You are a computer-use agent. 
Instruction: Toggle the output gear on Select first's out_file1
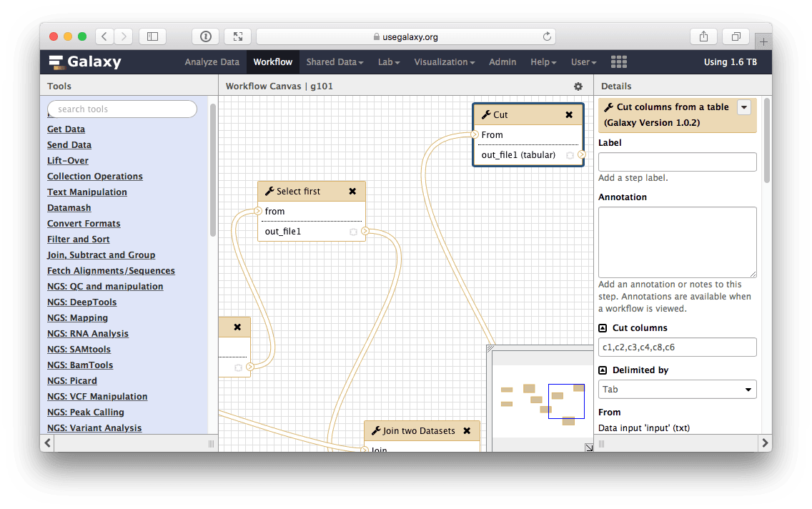click(353, 232)
